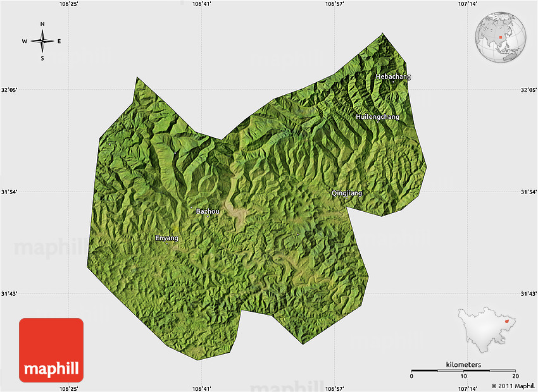The width and height of the screenshot is (538, 392).
Task: Click the 107°14' longitude label at bottom
Action: 468,388
